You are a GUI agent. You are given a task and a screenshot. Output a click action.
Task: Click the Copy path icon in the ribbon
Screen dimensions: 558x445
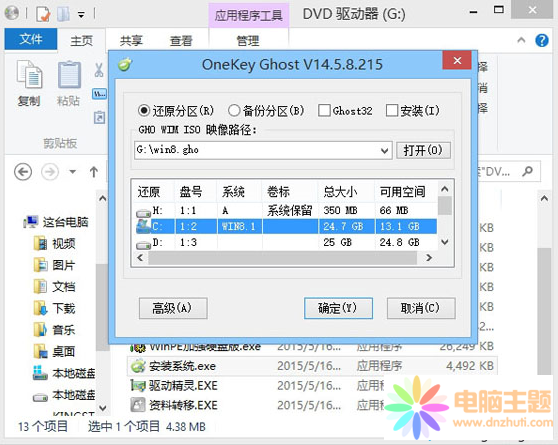pos(99,94)
